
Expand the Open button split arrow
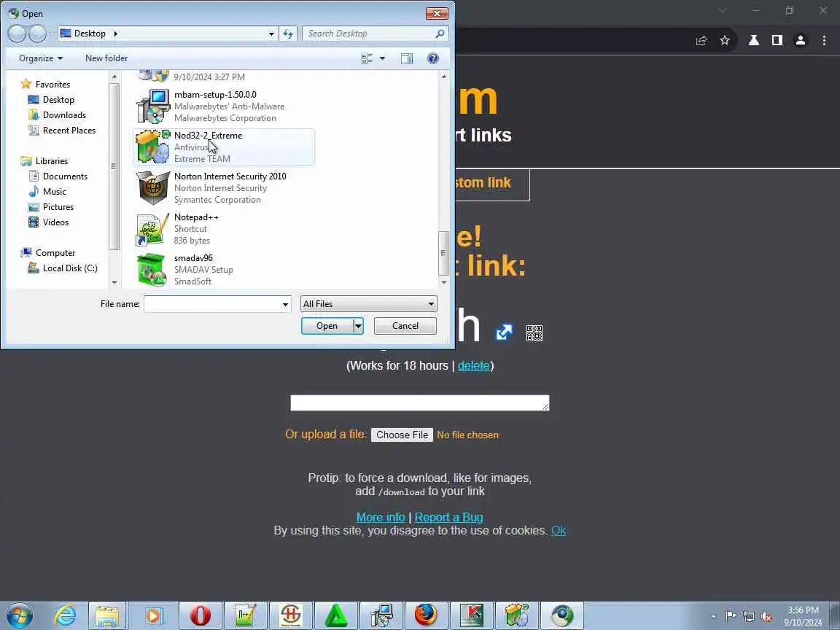pyautogui.click(x=358, y=326)
